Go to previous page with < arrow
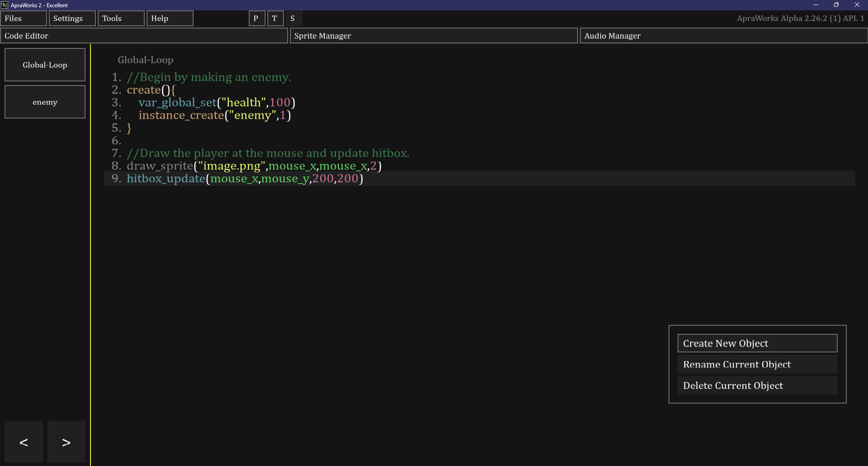Image resolution: width=868 pixels, height=466 pixels. (x=24, y=442)
